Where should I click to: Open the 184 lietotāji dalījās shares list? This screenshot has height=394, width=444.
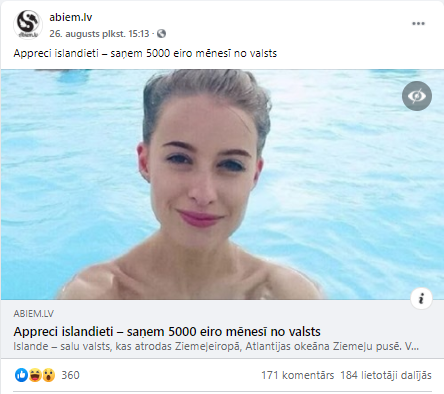click(x=386, y=375)
